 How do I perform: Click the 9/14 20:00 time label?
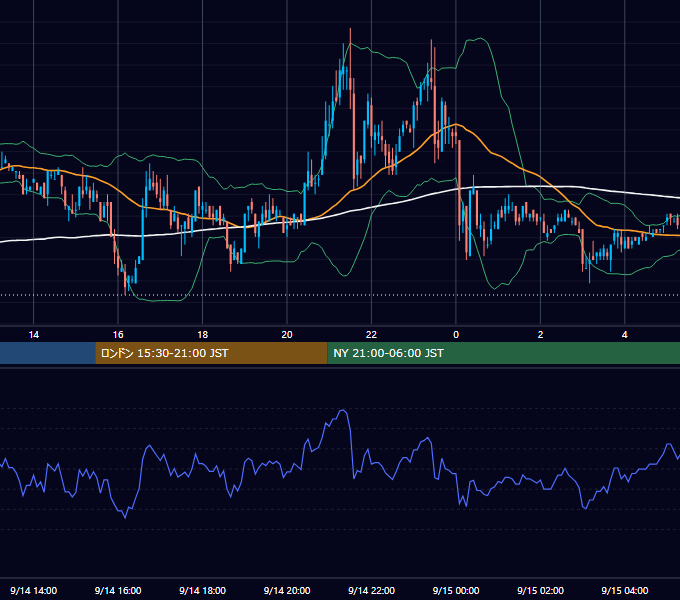[287, 590]
